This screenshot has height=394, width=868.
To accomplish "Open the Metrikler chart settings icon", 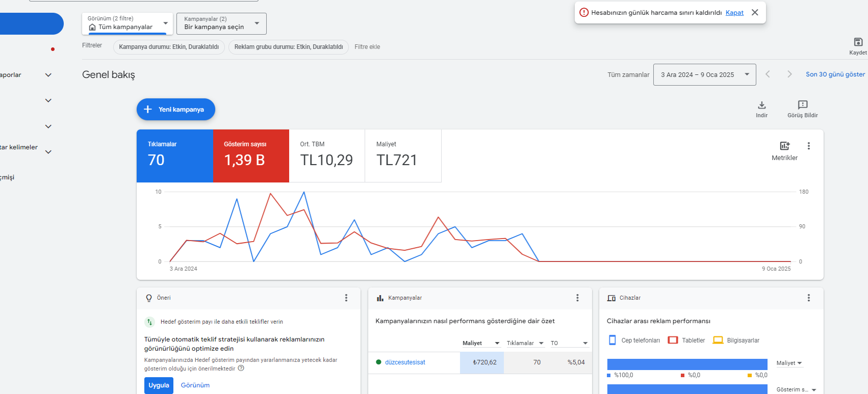I will point(784,146).
